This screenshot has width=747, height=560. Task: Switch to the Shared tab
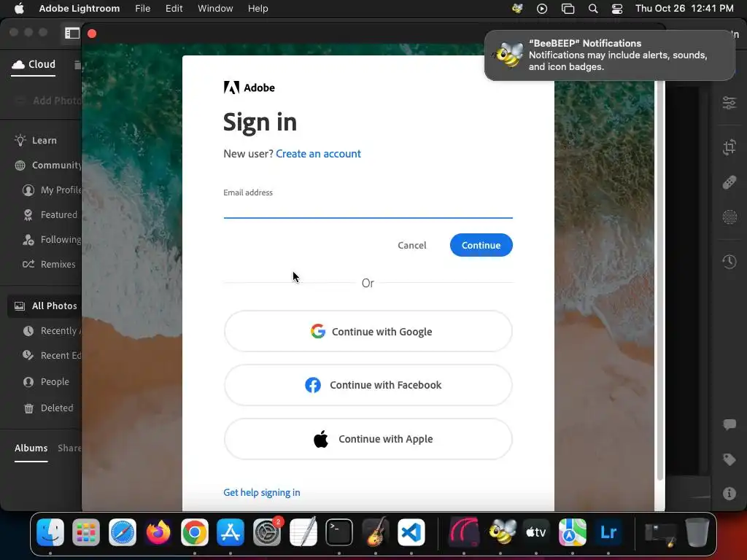69,448
